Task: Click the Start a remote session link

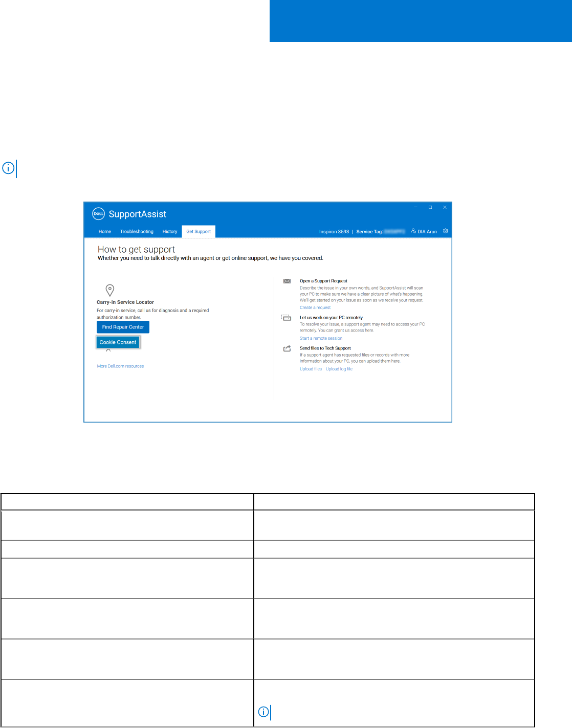Action: coord(321,338)
